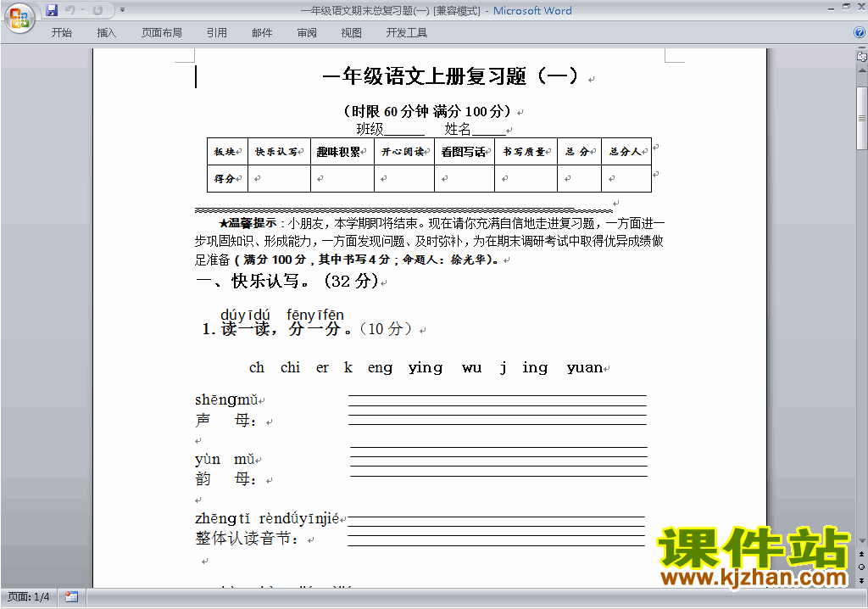Click the 班级 blank field
This screenshot has width=868, height=609.
[x=404, y=130]
